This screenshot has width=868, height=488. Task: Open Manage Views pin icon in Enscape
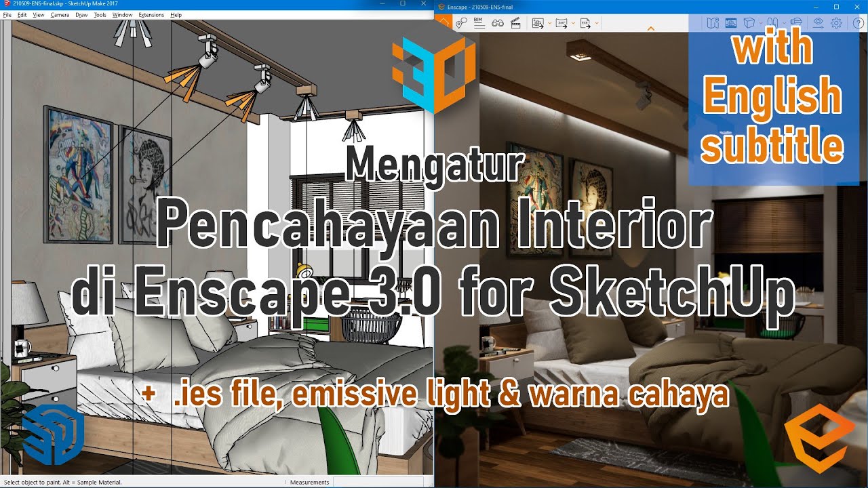tap(461, 23)
